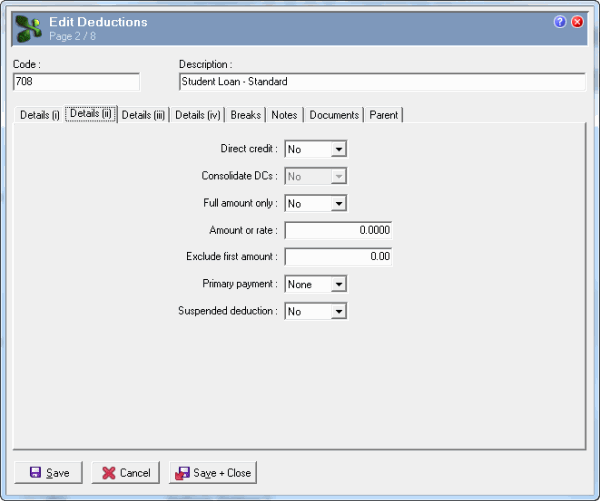Cancel editing the deduction
600x501 pixels.
click(125, 473)
